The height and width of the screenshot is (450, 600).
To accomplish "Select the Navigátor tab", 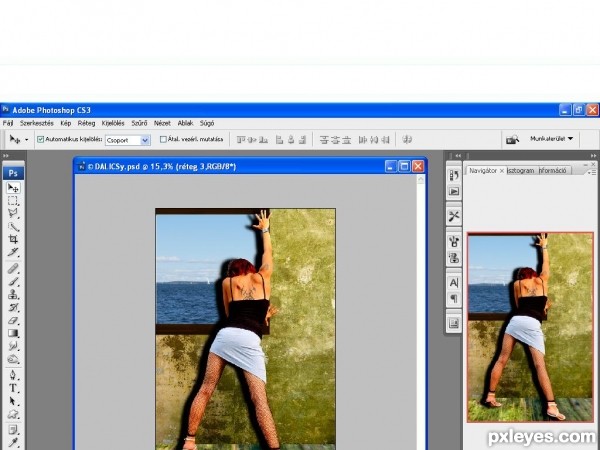I will coord(483,171).
